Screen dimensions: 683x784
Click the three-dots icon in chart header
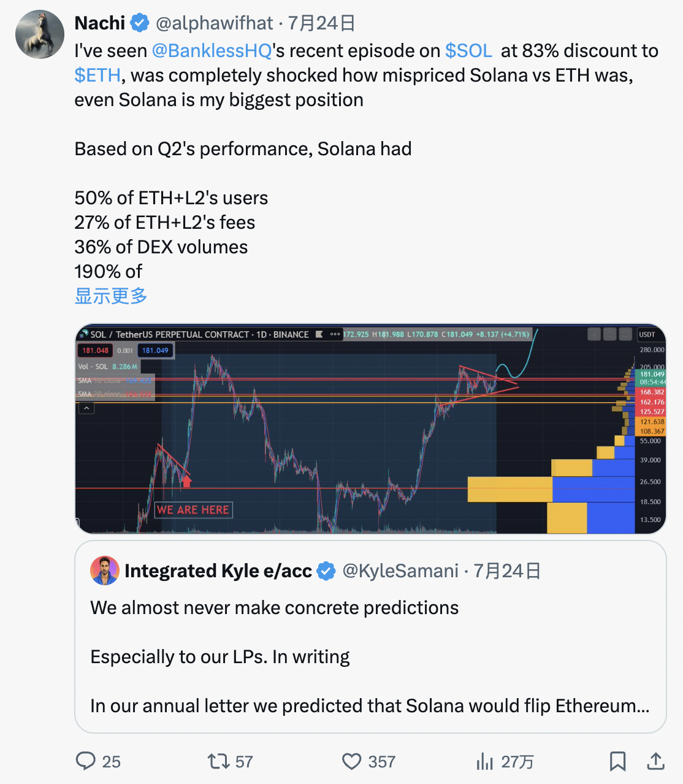pyautogui.click(x=335, y=334)
